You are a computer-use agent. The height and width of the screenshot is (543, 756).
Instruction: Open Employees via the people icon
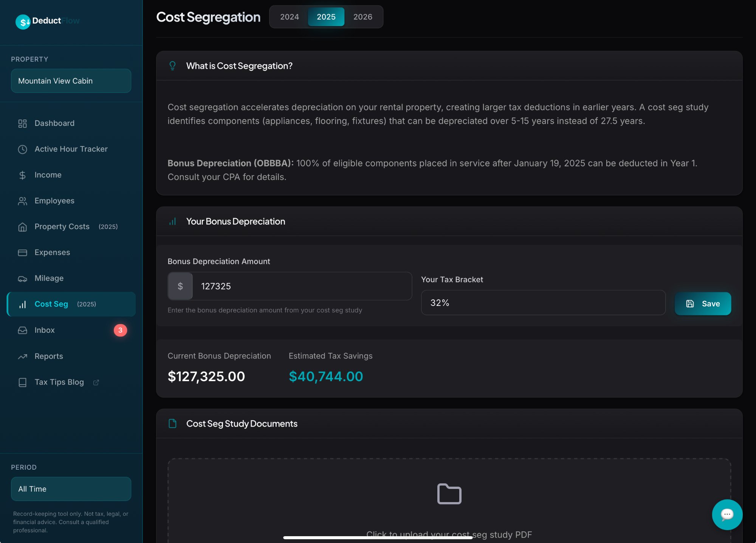(x=22, y=200)
